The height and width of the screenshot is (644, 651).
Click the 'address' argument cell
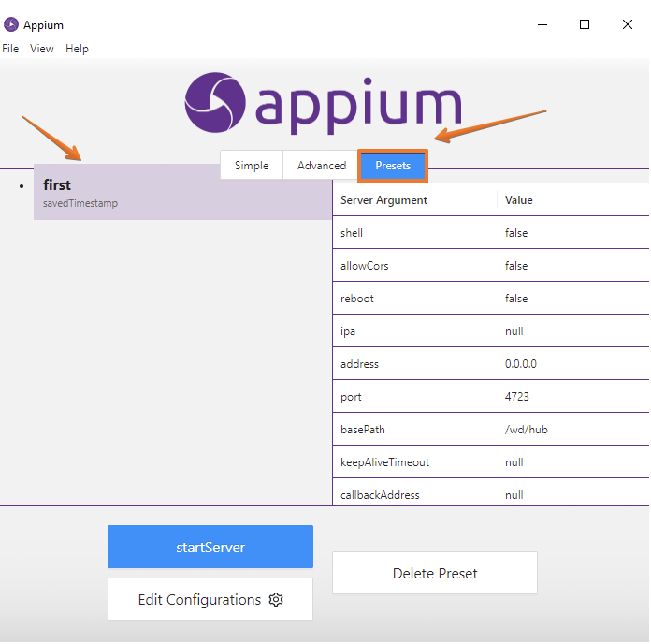tap(414, 364)
